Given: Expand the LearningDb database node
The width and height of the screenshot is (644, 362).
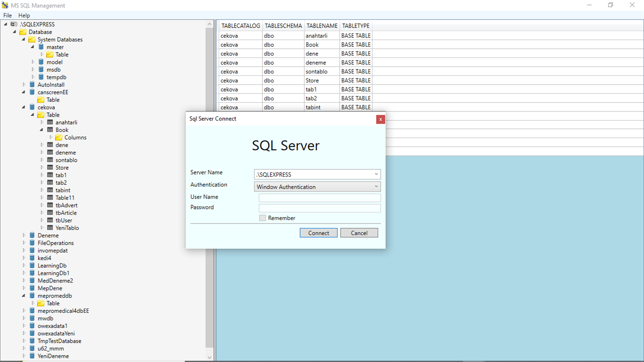Looking at the screenshot, I should click(x=24, y=265).
